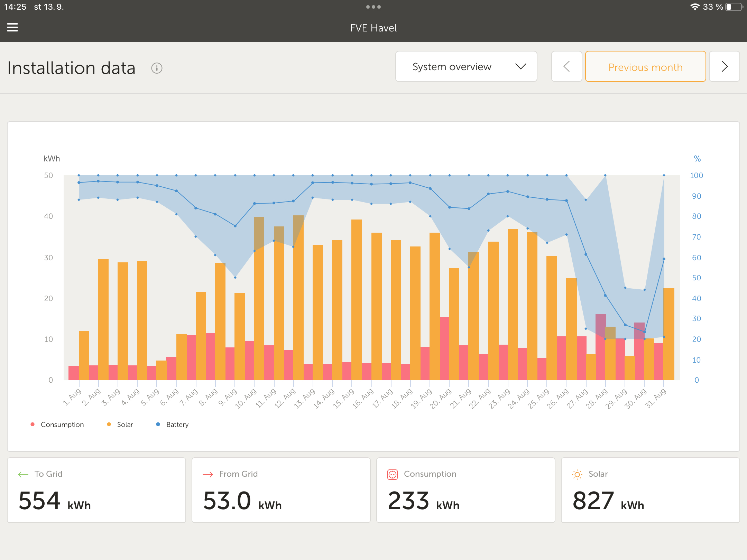
Task: Tap the battery status icon
Action: tap(734, 7)
